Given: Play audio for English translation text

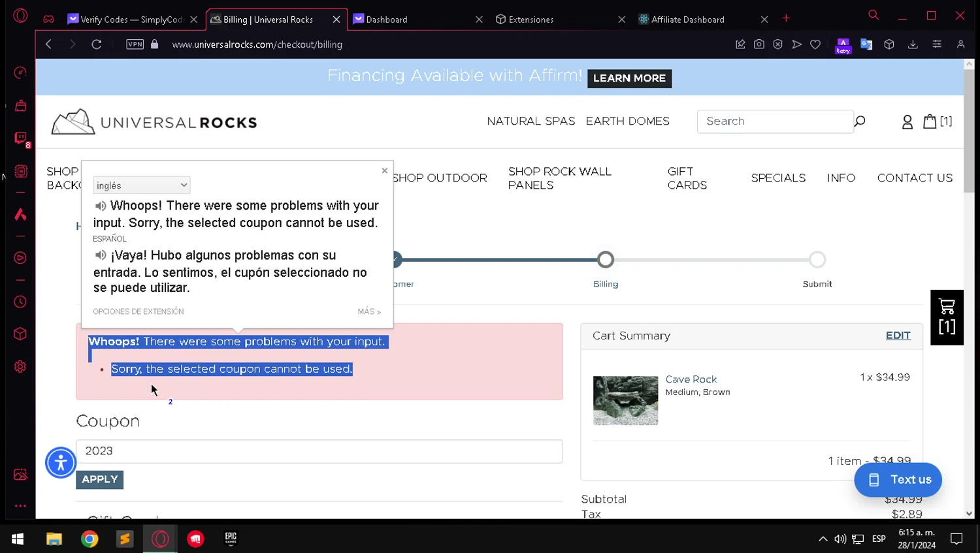Looking at the screenshot, I should (101, 206).
